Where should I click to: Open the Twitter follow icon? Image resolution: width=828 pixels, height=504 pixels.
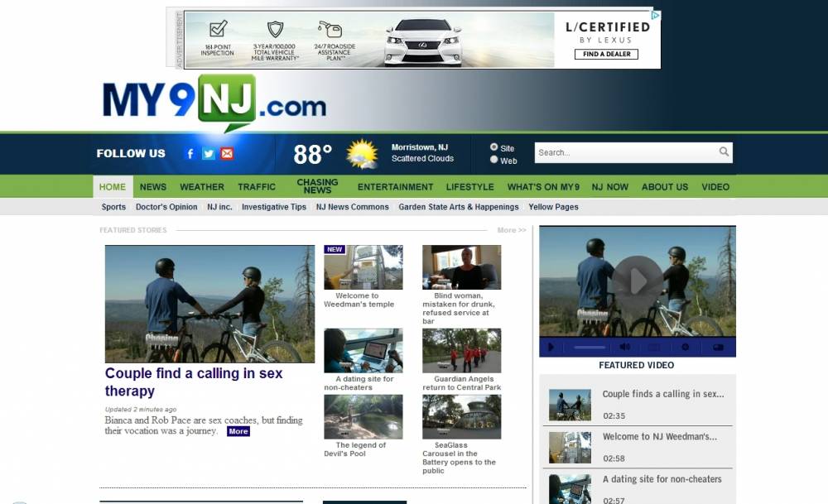tap(209, 153)
